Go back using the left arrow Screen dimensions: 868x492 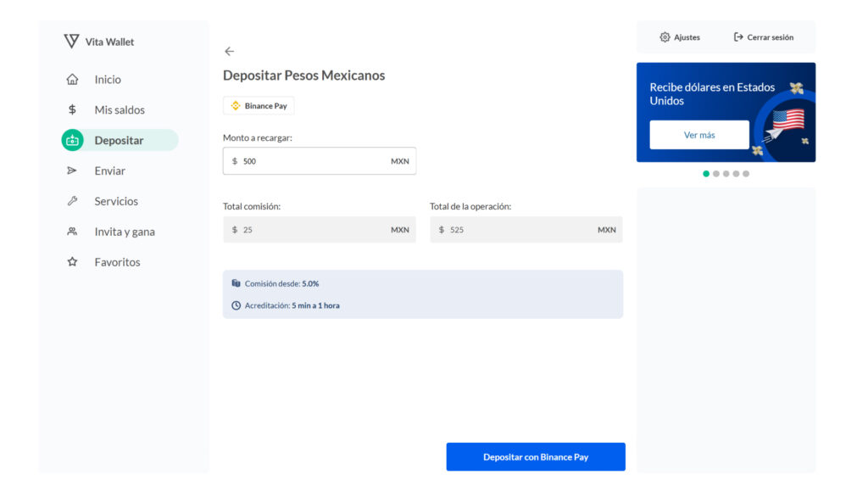229,52
